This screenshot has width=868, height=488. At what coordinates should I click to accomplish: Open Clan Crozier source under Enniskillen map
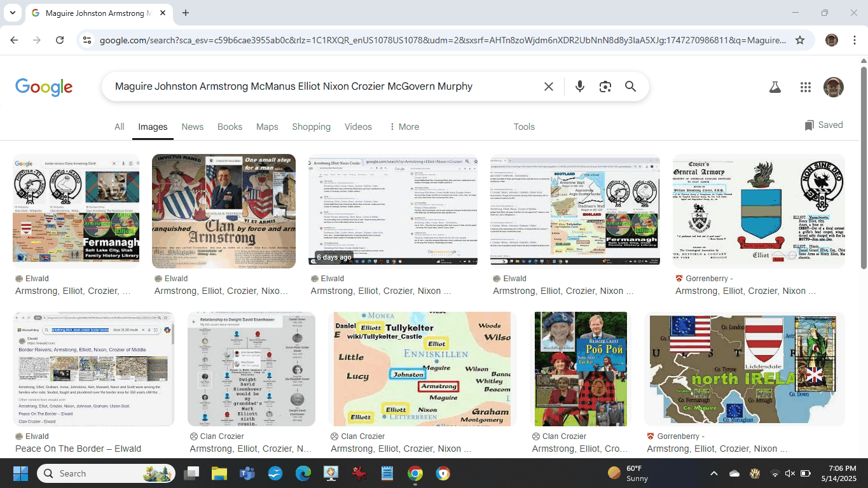[x=357, y=436]
